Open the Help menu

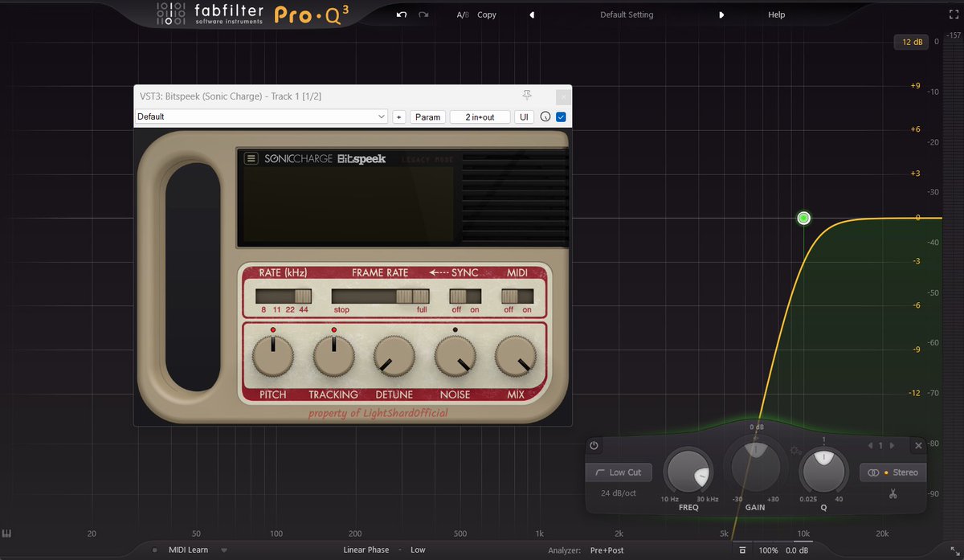click(777, 14)
